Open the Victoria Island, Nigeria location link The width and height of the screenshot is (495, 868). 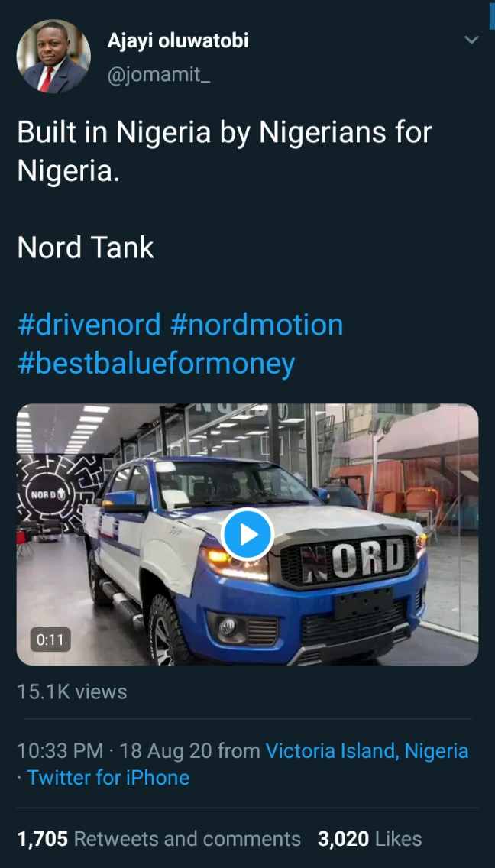coord(367,751)
